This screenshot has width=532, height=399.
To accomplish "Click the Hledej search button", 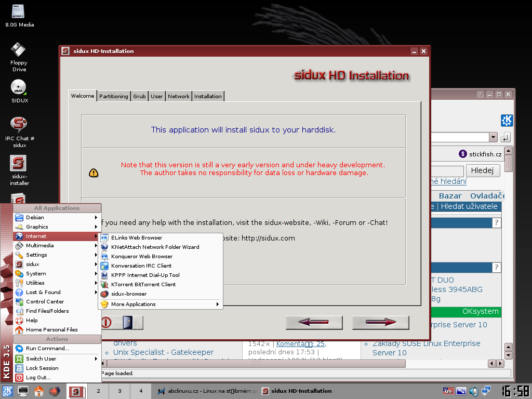I will 483,170.
